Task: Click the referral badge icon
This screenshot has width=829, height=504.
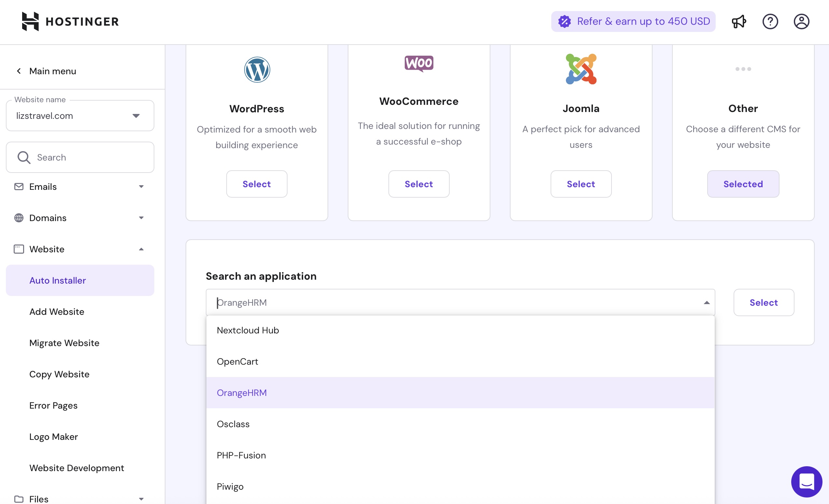Action: pos(565,21)
